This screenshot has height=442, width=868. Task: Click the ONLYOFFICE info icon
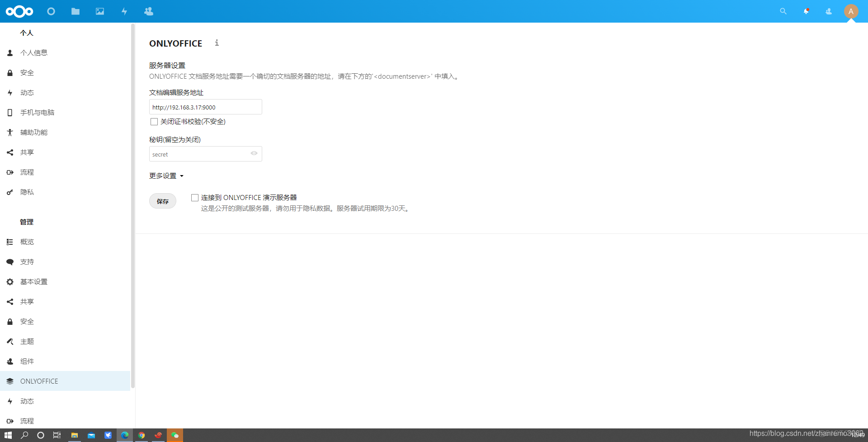pyautogui.click(x=217, y=43)
